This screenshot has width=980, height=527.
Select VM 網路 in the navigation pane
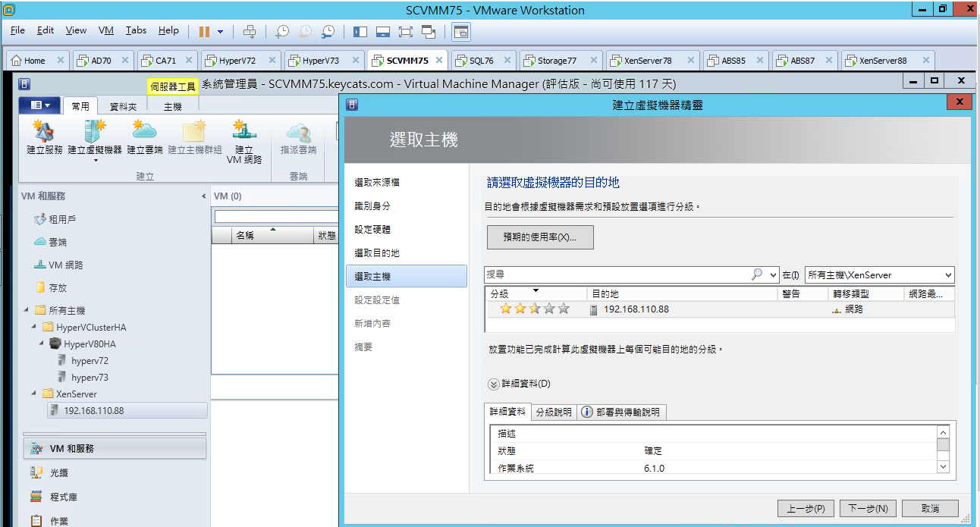pos(66,265)
